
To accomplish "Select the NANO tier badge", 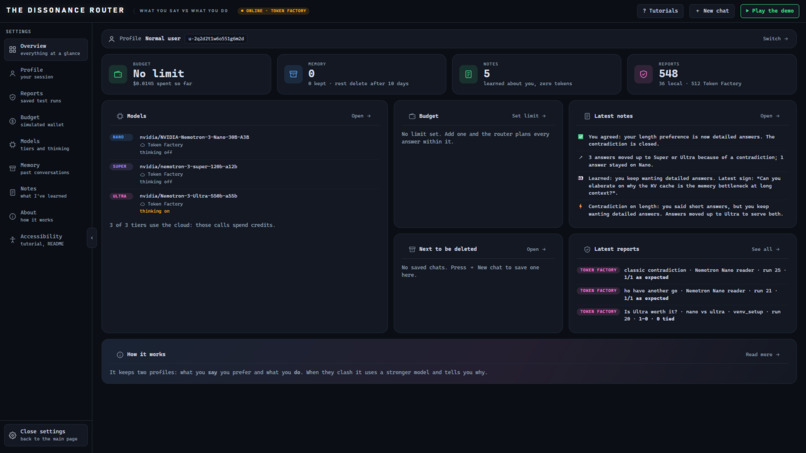I will [121, 137].
